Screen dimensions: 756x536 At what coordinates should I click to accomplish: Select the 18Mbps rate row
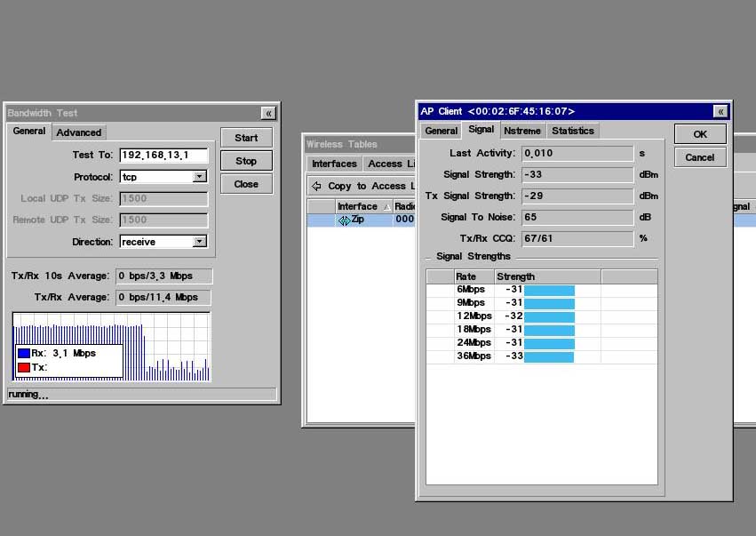[x=542, y=330]
